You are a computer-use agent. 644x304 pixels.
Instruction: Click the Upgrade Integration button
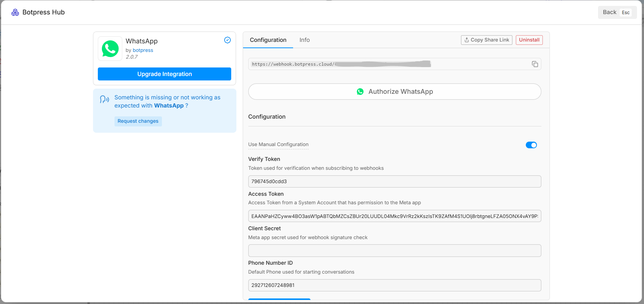(x=165, y=74)
